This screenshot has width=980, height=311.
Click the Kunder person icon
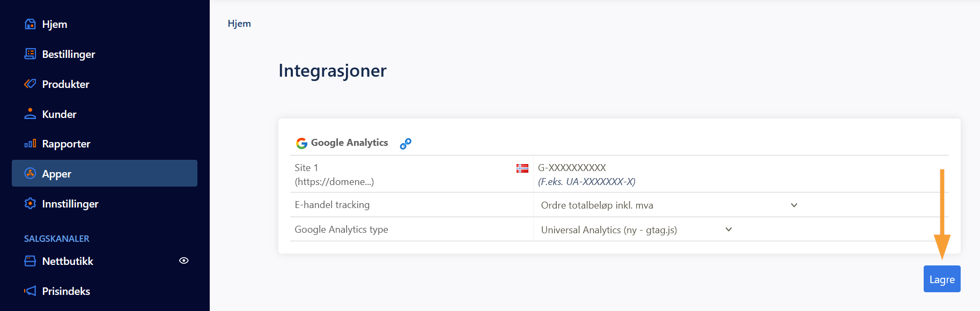pos(30,114)
